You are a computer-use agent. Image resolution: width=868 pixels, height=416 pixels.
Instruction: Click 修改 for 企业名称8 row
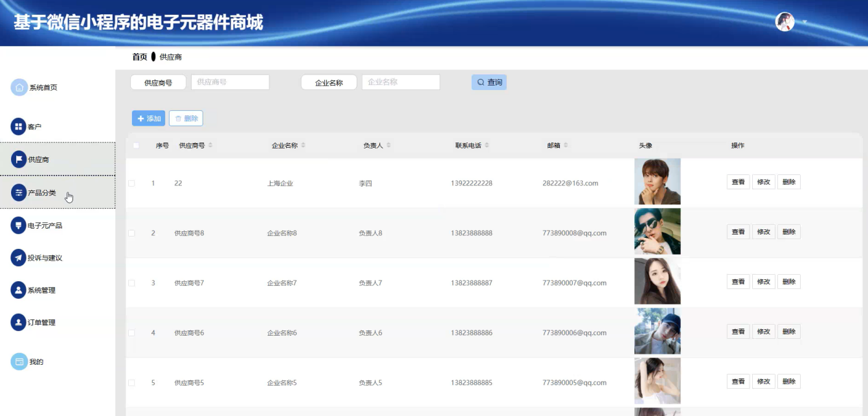coord(763,232)
